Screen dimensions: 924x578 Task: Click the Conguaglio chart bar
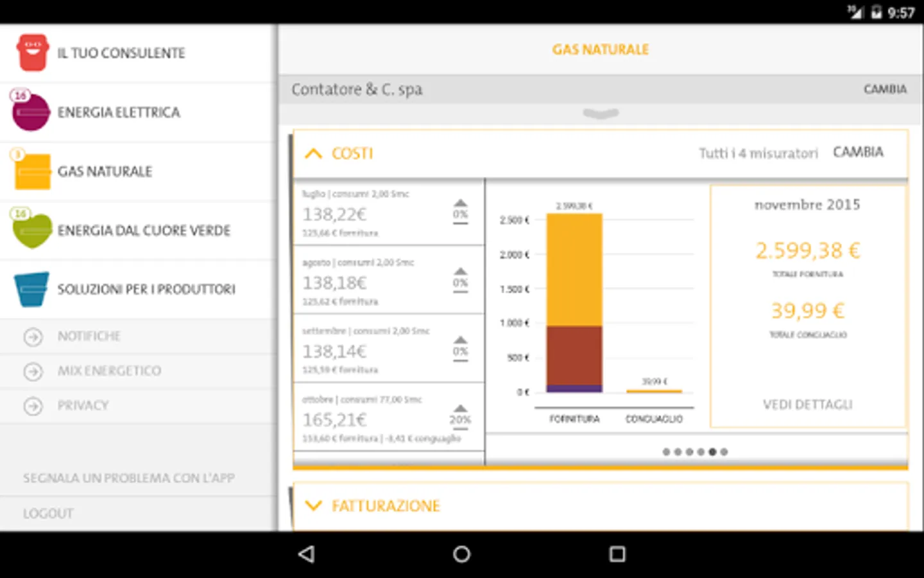(654, 390)
